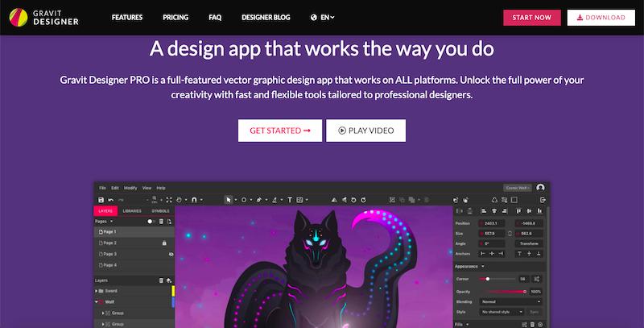The width and height of the screenshot is (644, 328).
Task: Click the Redo arrow icon
Action: click(x=121, y=200)
